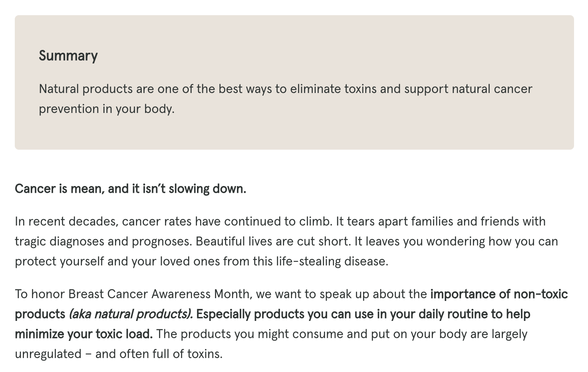This screenshot has width=588, height=372.
Task: Click the paragraph starting 'In recent decades'
Action: [286, 241]
